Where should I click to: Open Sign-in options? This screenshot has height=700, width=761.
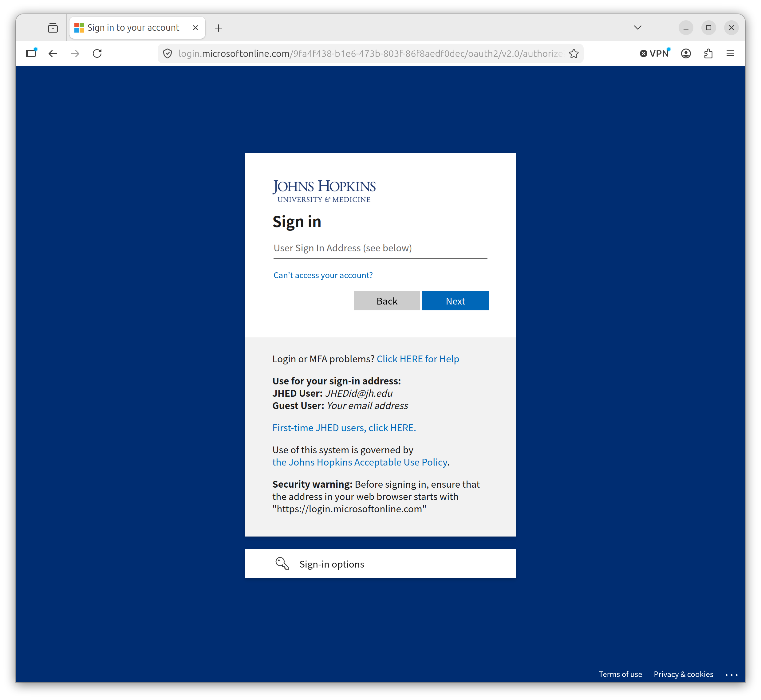[380, 564]
